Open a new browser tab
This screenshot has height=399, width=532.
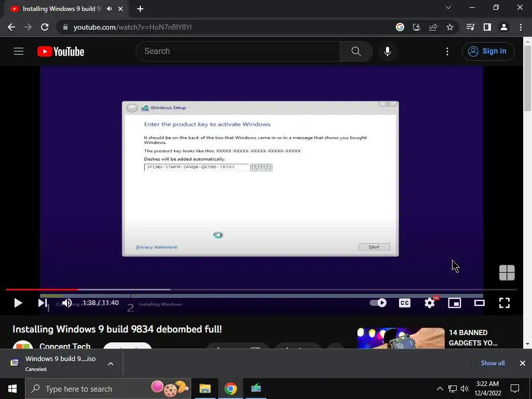(x=140, y=9)
